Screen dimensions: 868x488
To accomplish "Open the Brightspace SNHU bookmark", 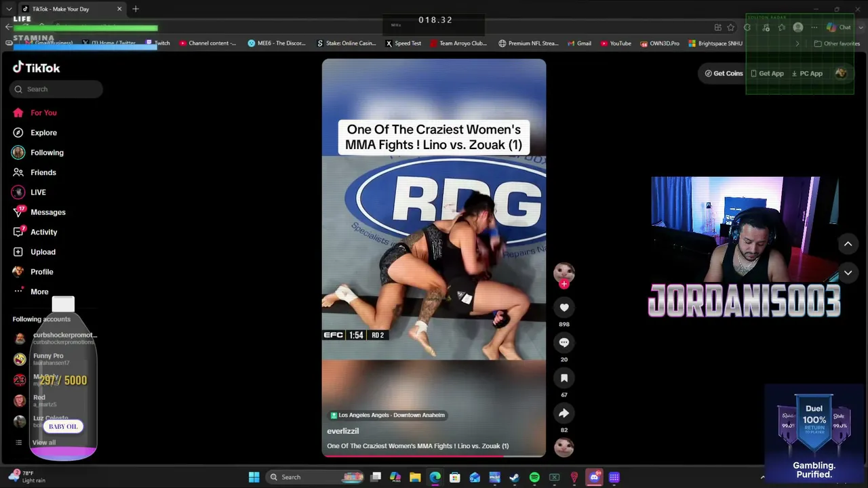I will point(715,43).
